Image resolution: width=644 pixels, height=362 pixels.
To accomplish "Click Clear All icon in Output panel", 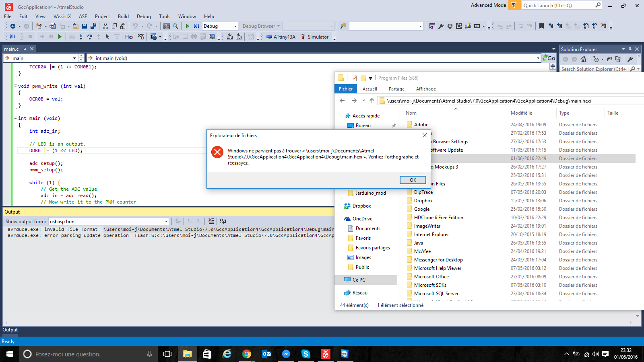I will (x=211, y=221).
